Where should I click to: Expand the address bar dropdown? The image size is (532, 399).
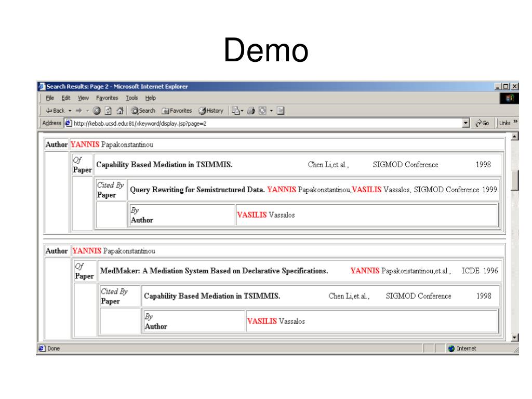click(466, 123)
